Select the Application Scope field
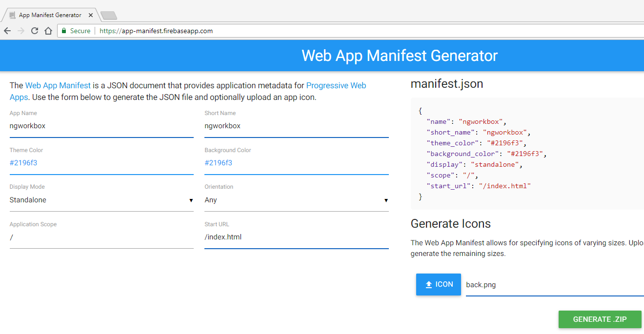Viewport: 644px width, 334px height. (101, 237)
